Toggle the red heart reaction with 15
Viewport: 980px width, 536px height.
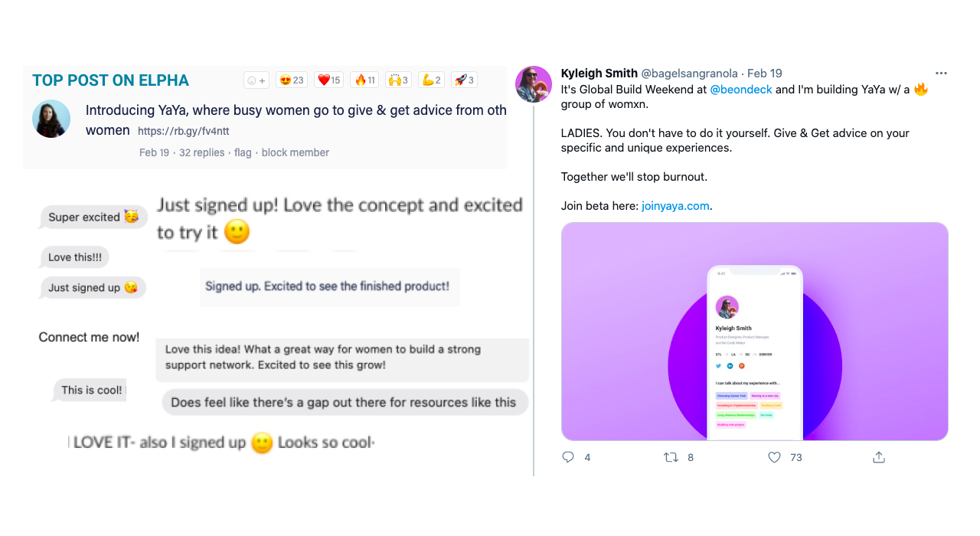(x=328, y=80)
